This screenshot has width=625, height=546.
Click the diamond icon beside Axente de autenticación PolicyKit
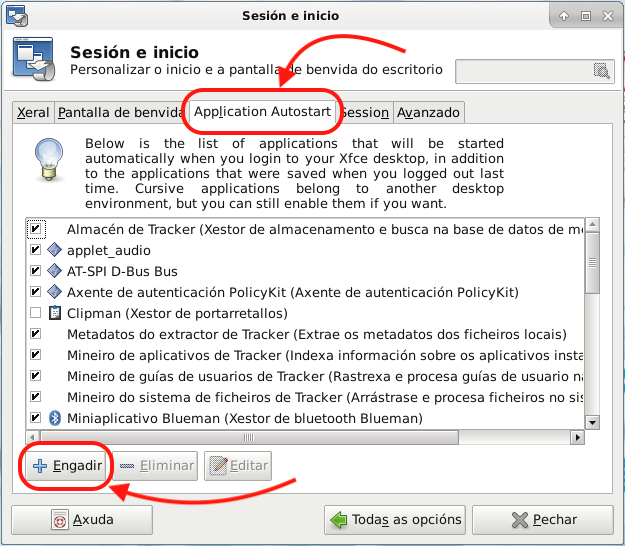click(x=55, y=292)
